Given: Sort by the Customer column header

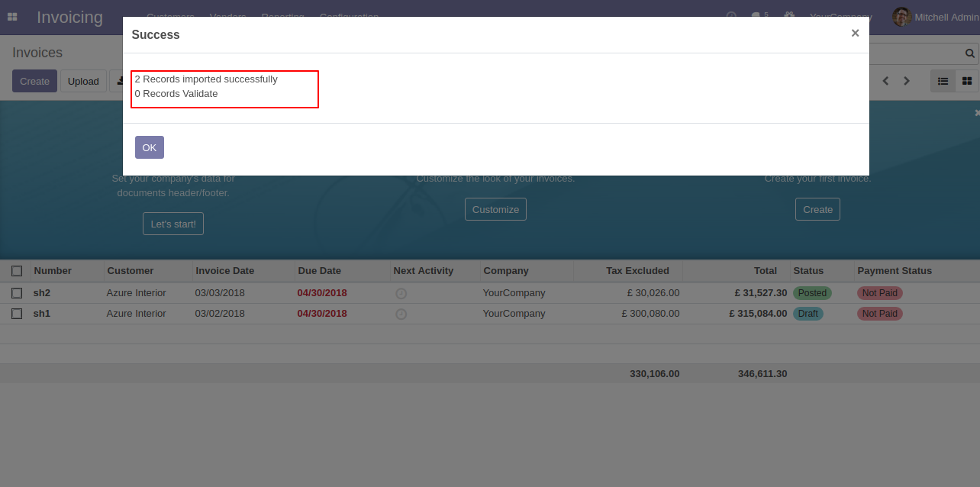Looking at the screenshot, I should [131, 270].
